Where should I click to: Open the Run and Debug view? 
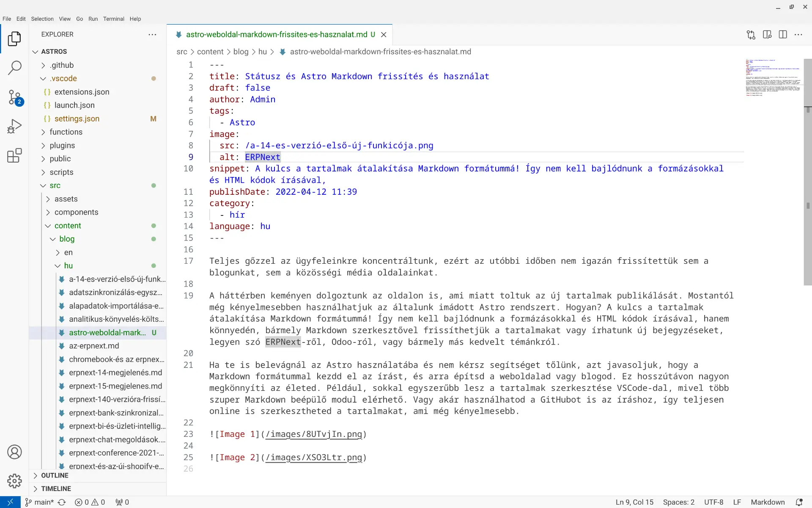pos(14,126)
